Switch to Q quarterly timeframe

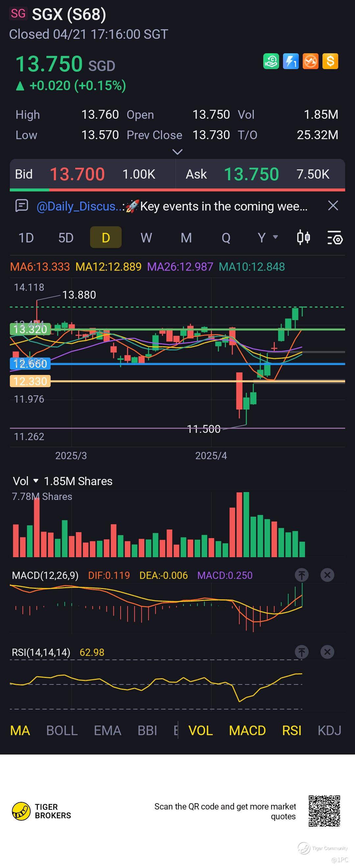pyautogui.click(x=226, y=237)
